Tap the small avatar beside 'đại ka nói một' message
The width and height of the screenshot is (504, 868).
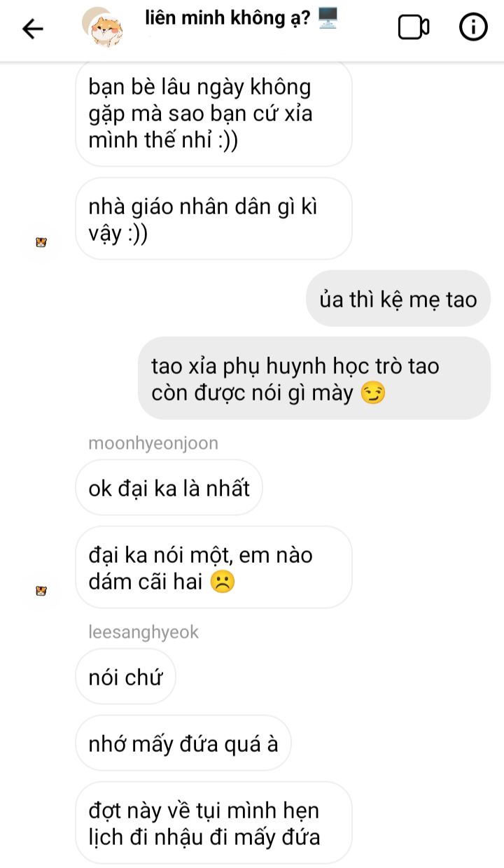click(41, 591)
